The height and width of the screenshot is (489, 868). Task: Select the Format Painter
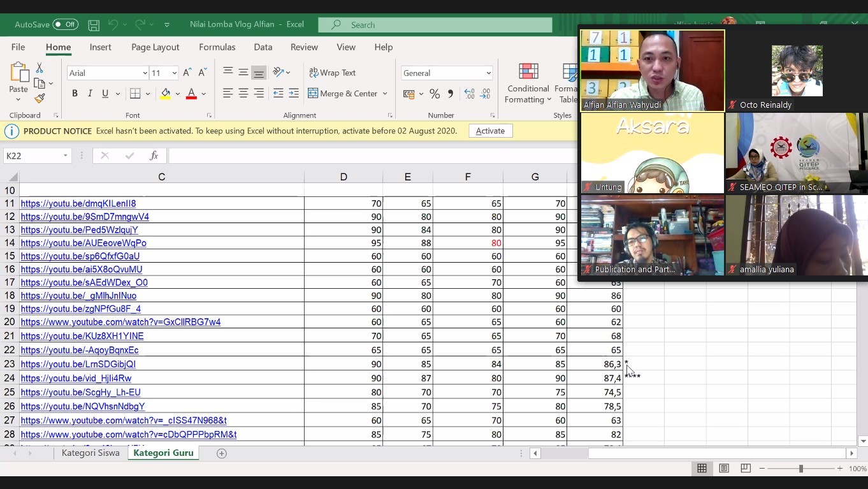(x=38, y=98)
